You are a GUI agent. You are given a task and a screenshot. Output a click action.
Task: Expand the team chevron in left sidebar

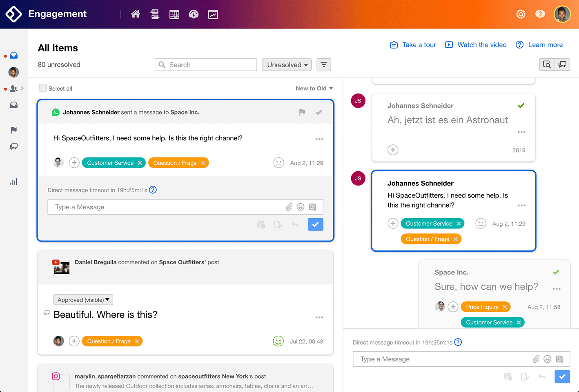[22, 89]
